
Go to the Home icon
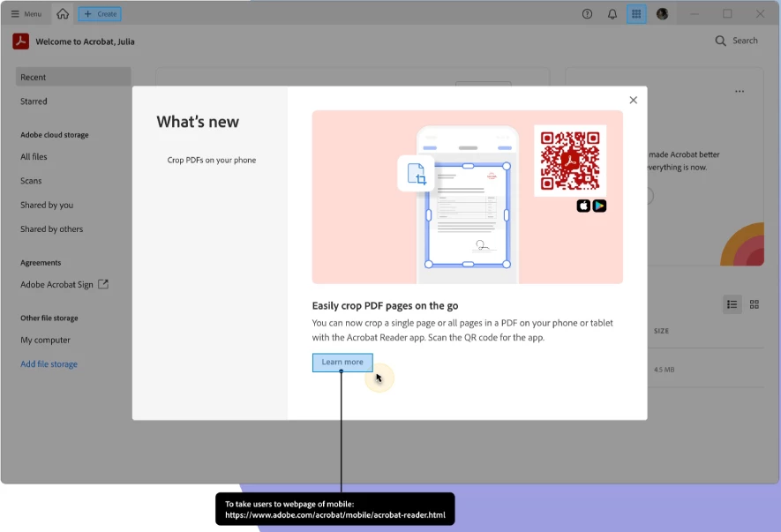(x=63, y=14)
